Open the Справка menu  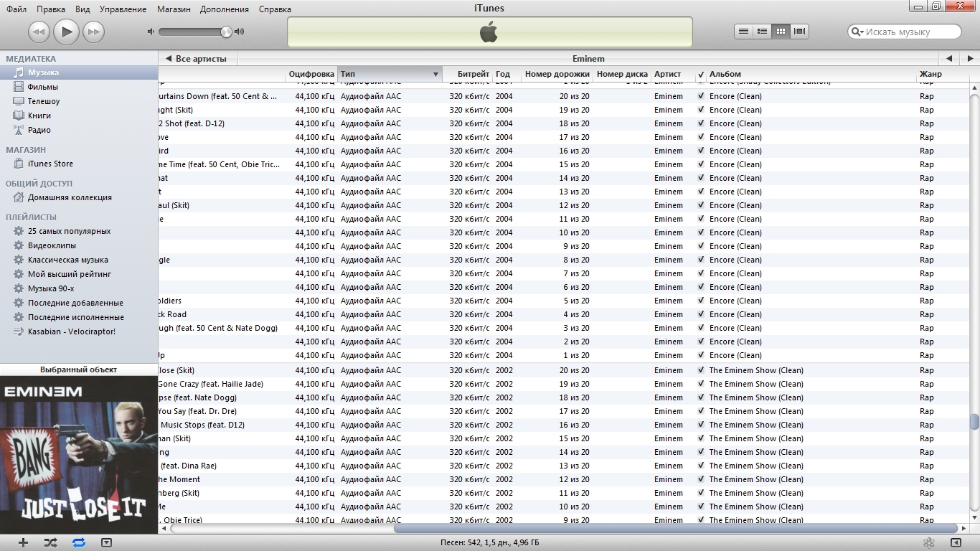(275, 9)
